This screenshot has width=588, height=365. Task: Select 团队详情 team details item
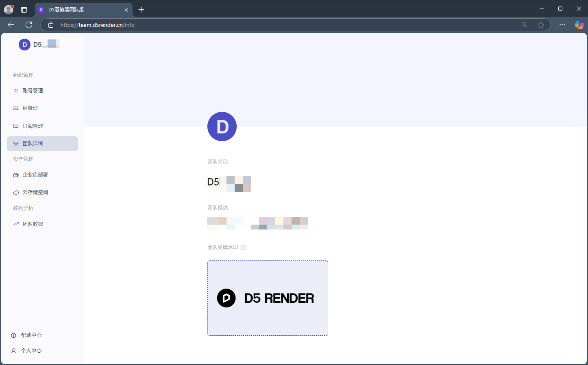click(42, 144)
